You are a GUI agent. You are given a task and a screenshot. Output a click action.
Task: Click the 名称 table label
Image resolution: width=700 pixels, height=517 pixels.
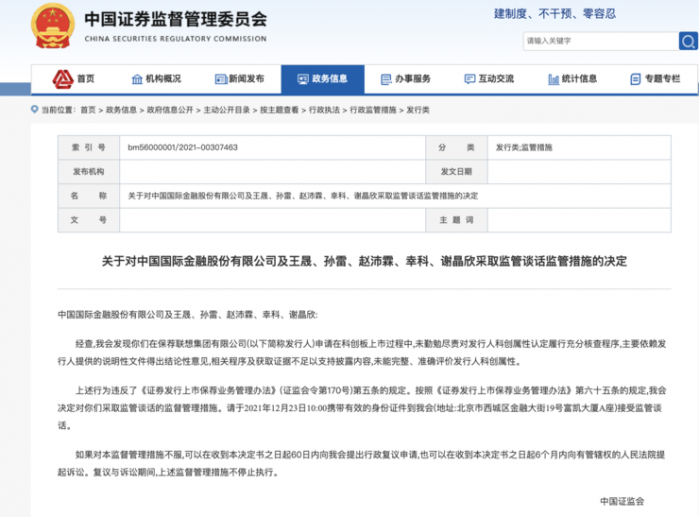click(x=88, y=196)
